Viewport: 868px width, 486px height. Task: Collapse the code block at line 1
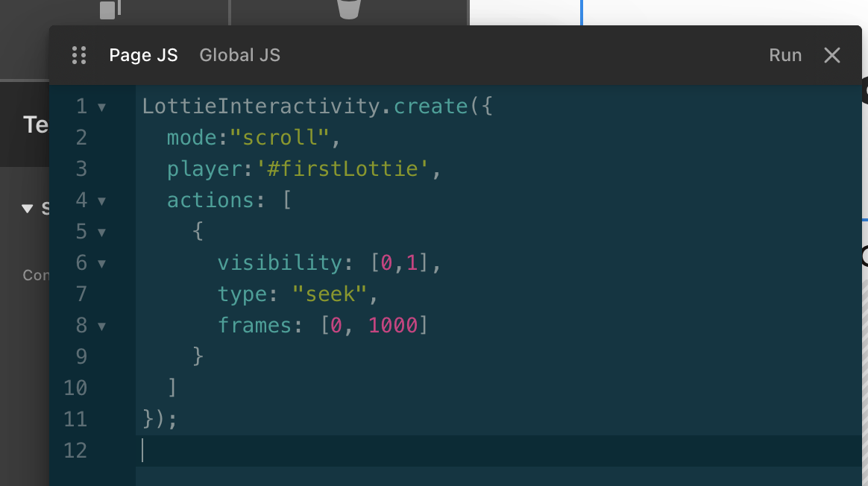pyautogui.click(x=101, y=107)
